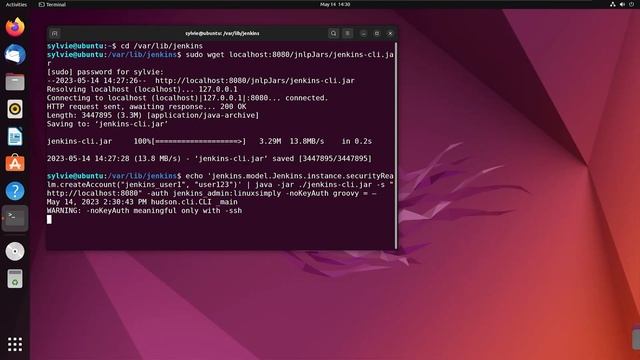Select the Terminal icon in dock
Viewport: 640px width, 360px height.
click(x=15, y=218)
